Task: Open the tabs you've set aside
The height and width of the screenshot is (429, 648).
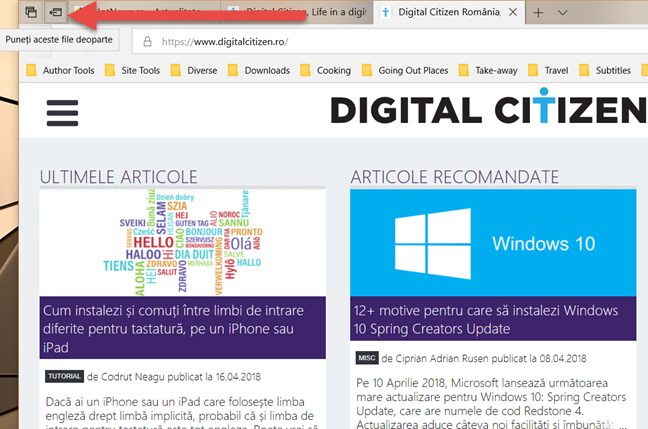Action: click(x=31, y=12)
